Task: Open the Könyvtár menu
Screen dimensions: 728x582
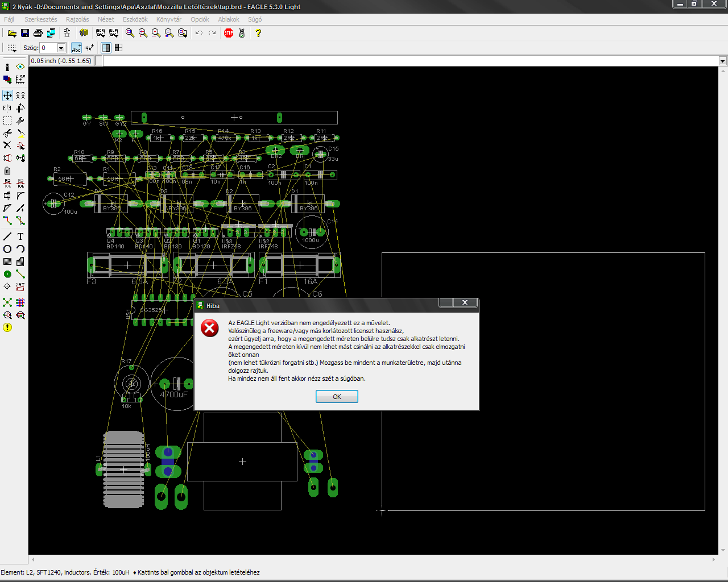Action: [x=169, y=19]
